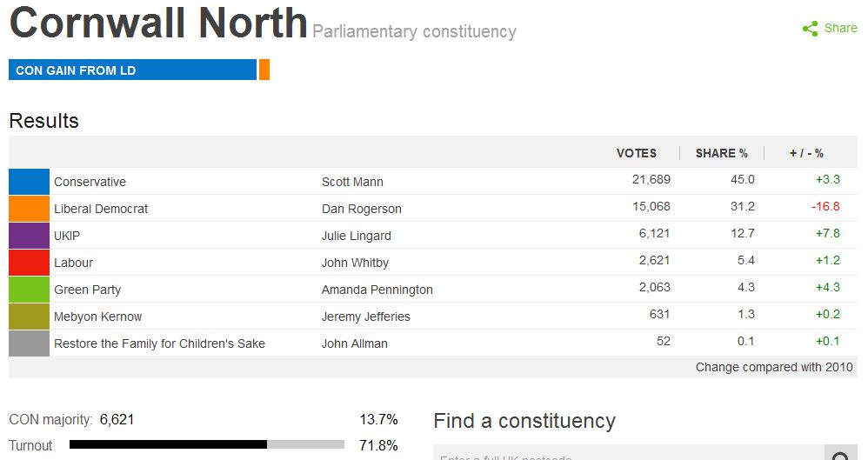
Task: Click the olive Mebyon Kernow colour swatch
Action: click(29, 317)
